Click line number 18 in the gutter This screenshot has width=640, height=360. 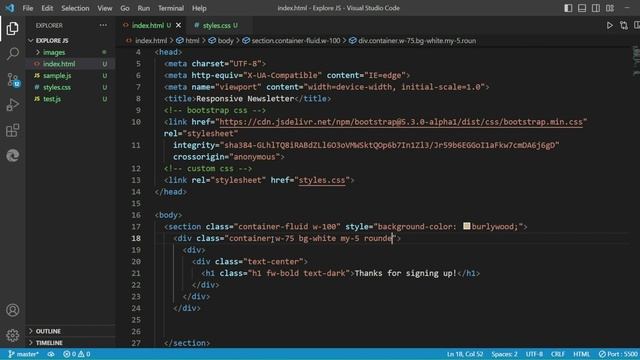click(x=136, y=238)
